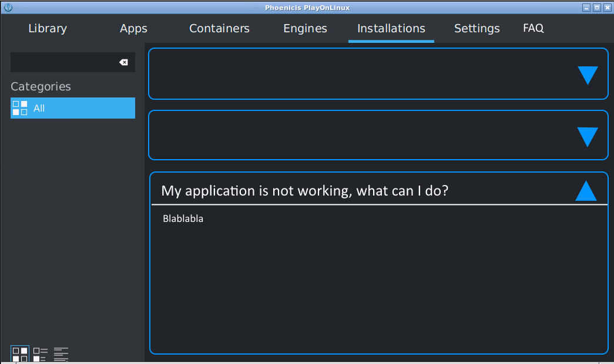This screenshot has height=364, width=614.
Task: Expand the first collapsed FAQ entry
Action: tap(587, 75)
